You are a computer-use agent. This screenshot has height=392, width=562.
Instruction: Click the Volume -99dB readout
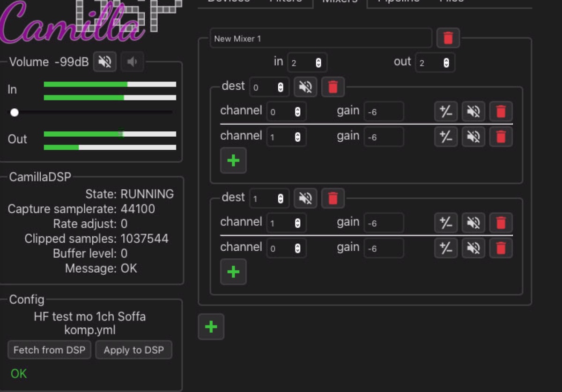pos(72,62)
